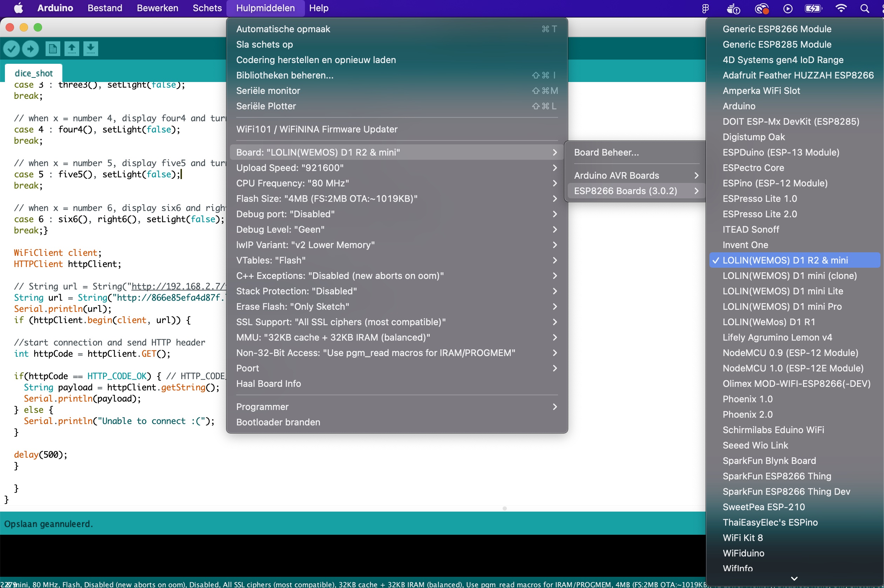884x588 pixels.
Task: Click Automatische opmaak menu entry
Action: (x=397, y=29)
